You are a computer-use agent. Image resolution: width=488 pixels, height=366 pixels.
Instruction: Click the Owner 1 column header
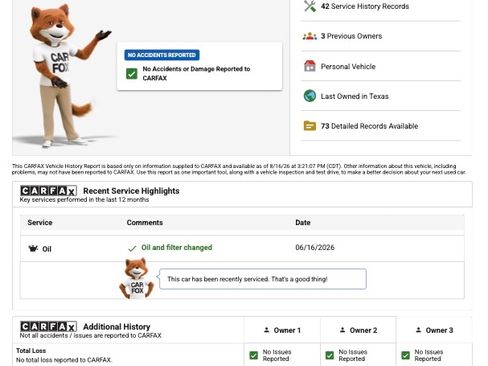(282, 330)
